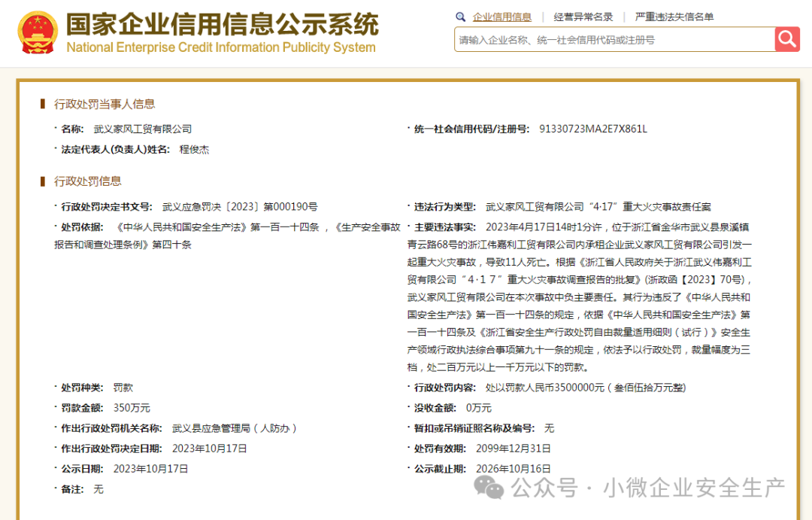Viewport: 812px width, 520px height.
Task: Click the 法定代表人(负责人)姓名 label
Action: (116, 150)
